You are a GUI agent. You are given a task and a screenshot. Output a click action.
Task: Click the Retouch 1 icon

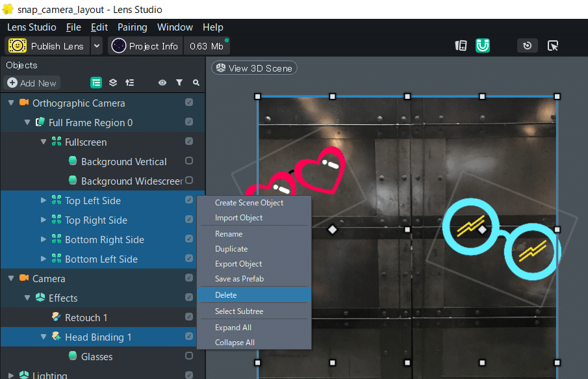57,317
